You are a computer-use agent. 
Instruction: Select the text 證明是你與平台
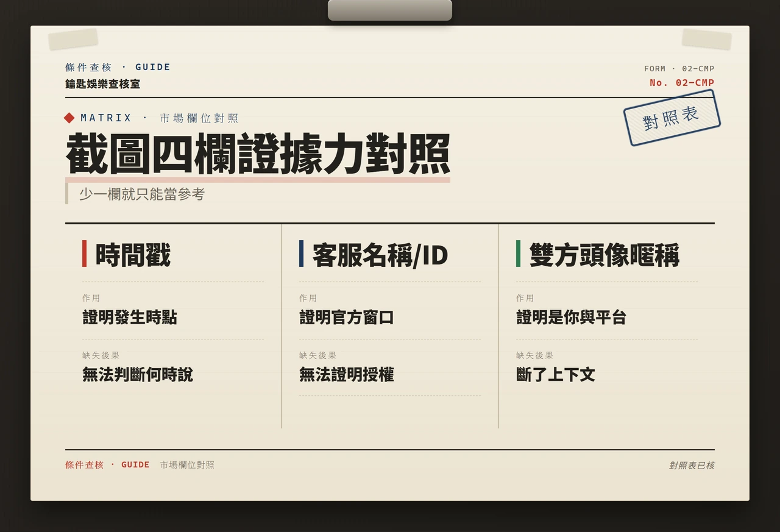pyautogui.click(x=571, y=317)
